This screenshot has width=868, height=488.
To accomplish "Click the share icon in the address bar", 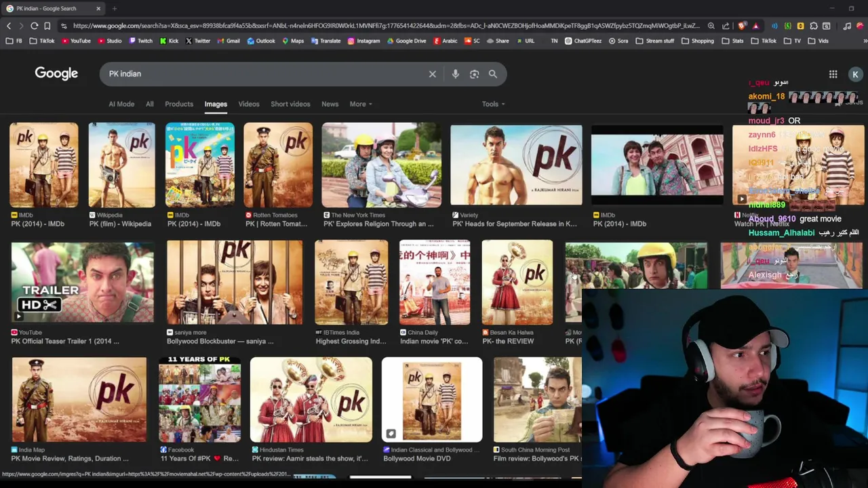I will (x=726, y=26).
